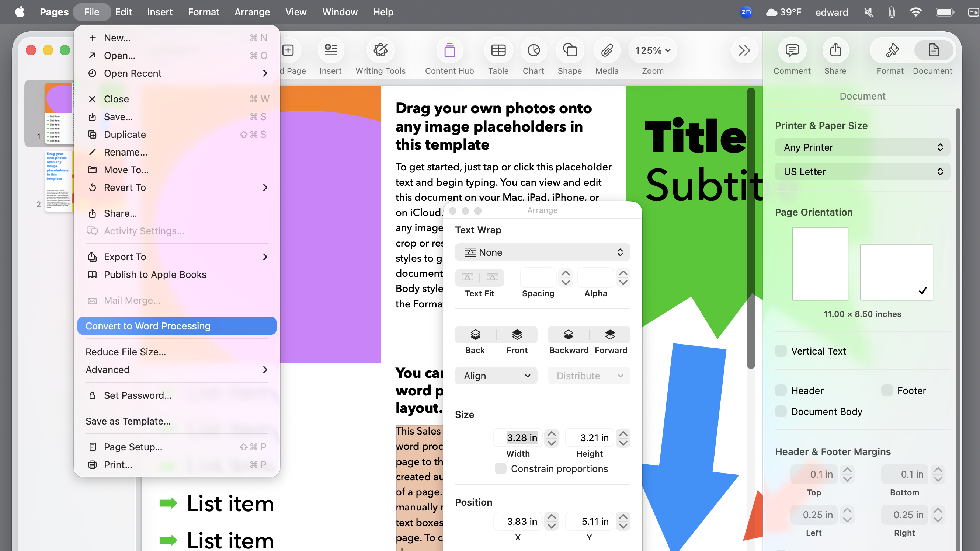Viewport: 980px width, 551px height.
Task: Open the Shape toolbar icon
Action: 570,50
